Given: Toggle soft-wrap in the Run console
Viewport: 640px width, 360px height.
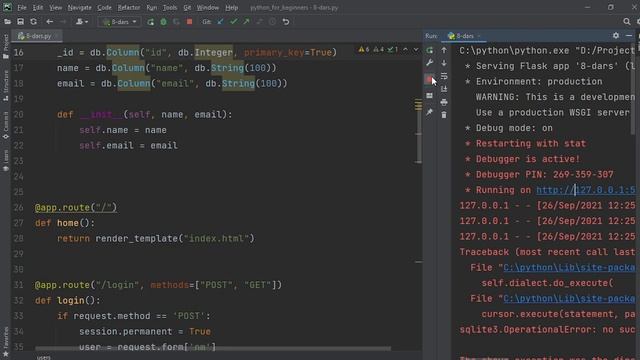Looking at the screenshot, I should [x=444, y=76].
